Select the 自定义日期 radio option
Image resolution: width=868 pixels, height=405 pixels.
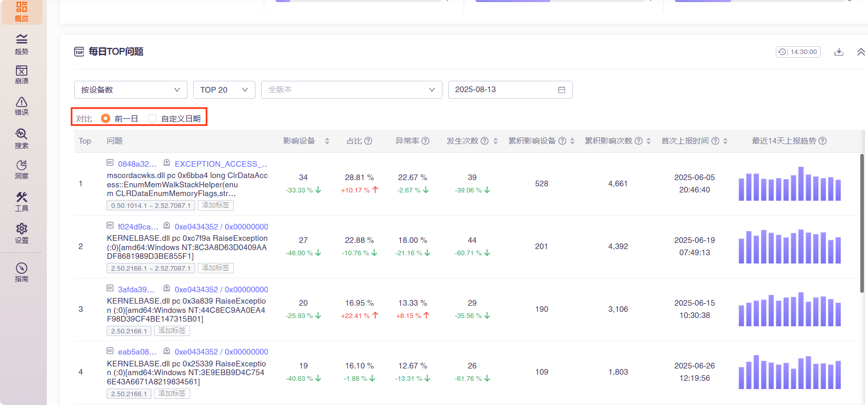tap(152, 118)
